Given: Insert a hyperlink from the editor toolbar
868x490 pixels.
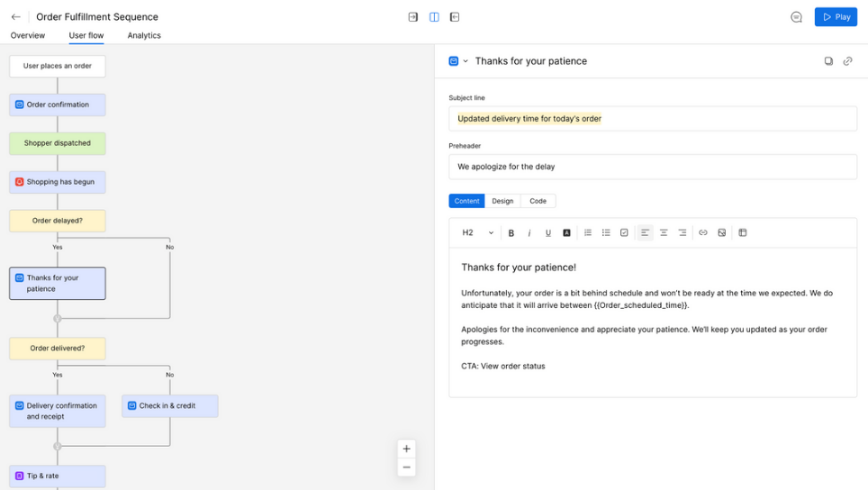Looking at the screenshot, I should pyautogui.click(x=703, y=232).
